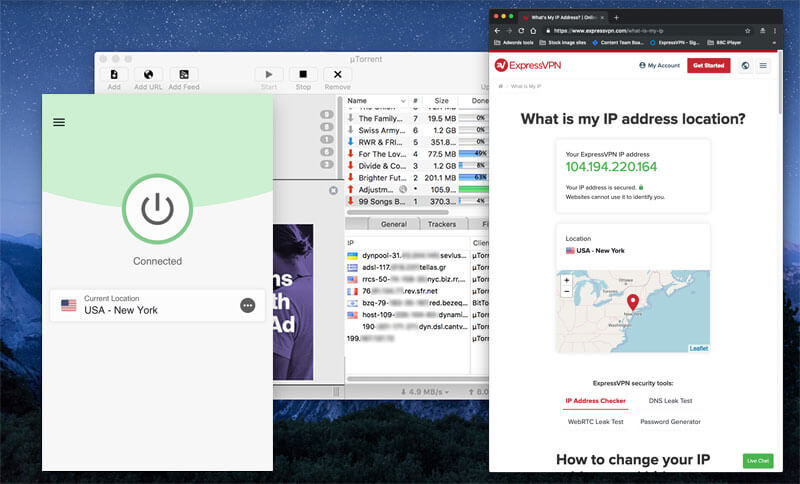Click the red Get Started button
The width and height of the screenshot is (800, 484).
click(708, 65)
